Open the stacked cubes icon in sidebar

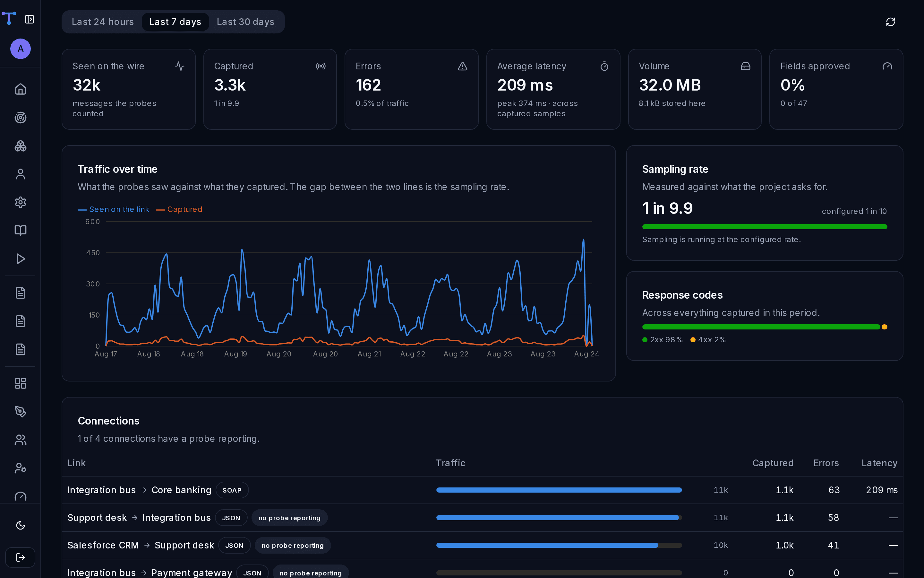point(20,146)
